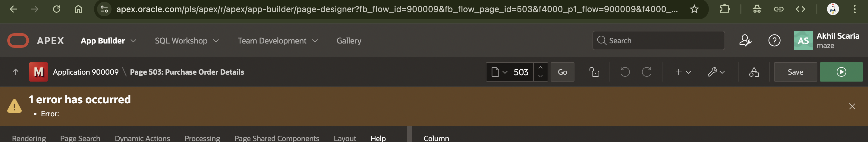
Task: Open the browser home page
Action: tap(78, 9)
